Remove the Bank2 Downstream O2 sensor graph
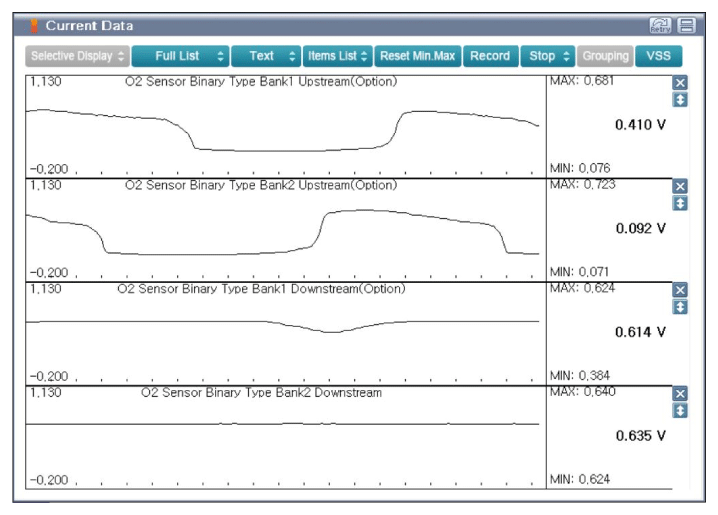718x515 pixels. [680, 394]
